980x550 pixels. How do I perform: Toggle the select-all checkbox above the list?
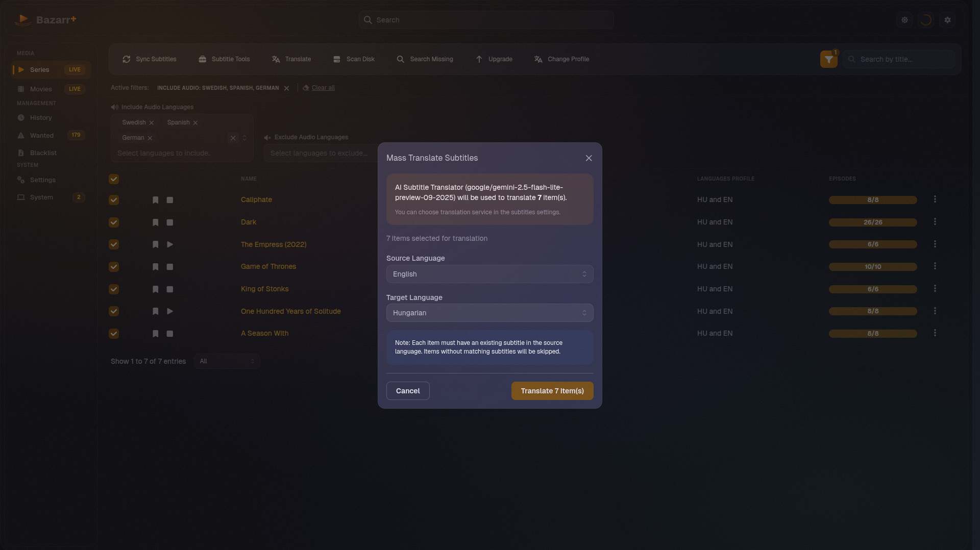[113, 179]
